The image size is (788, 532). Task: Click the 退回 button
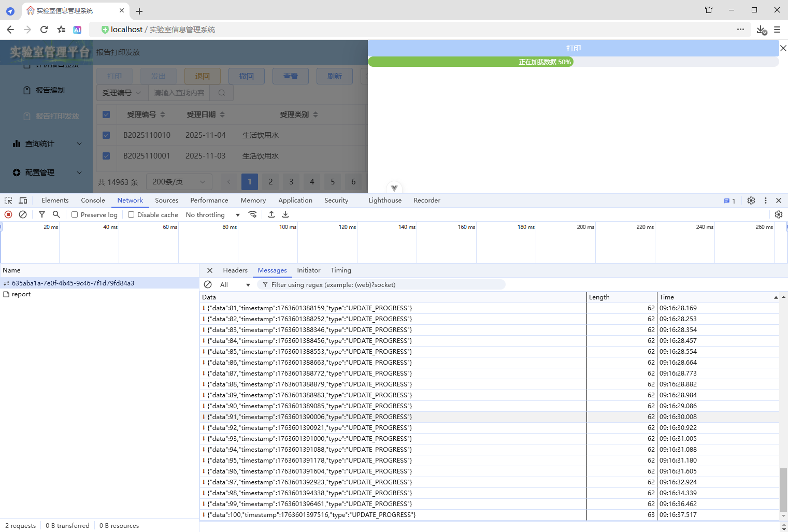(203, 76)
